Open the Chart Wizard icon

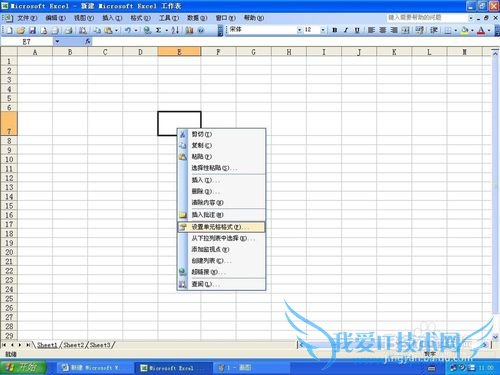tap(189, 30)
